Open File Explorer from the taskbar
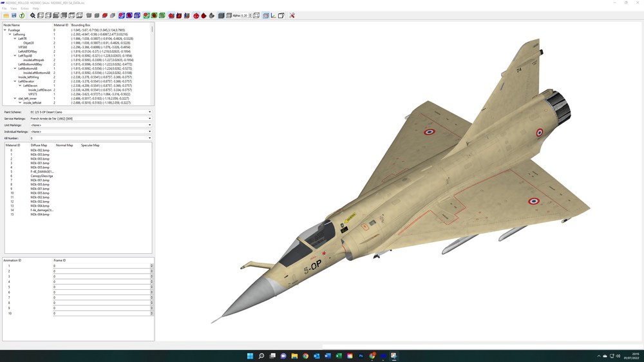 (x=294, y=356)
